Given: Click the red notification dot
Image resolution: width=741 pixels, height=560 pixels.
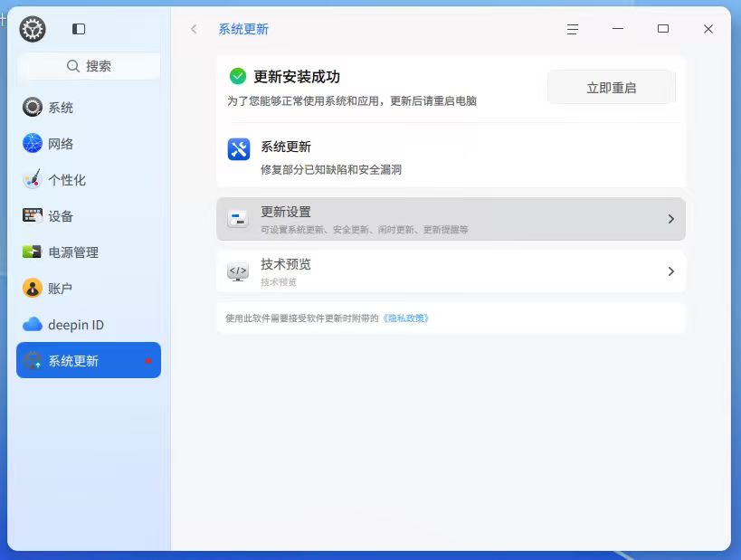Looking at the screenshot, I should pos(148,361).
